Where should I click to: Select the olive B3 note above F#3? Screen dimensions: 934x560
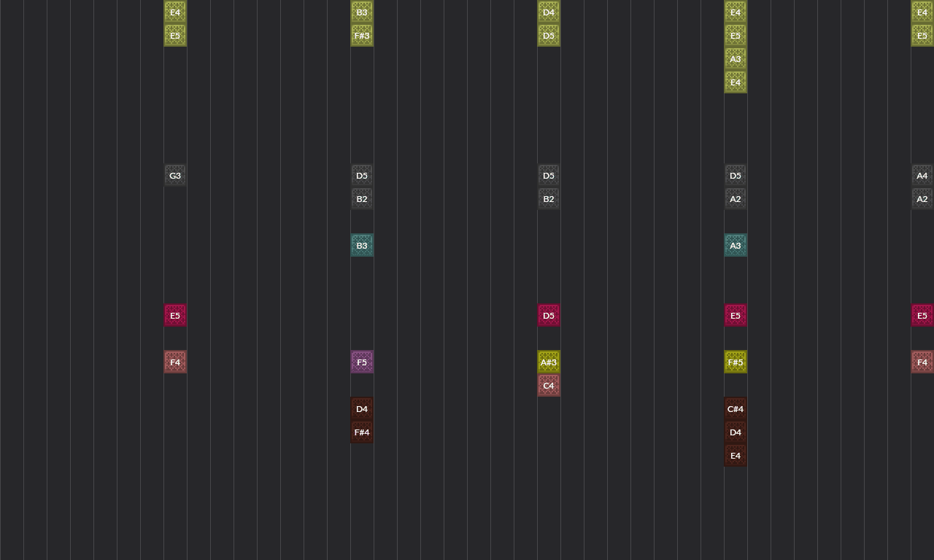coord(362,12)
